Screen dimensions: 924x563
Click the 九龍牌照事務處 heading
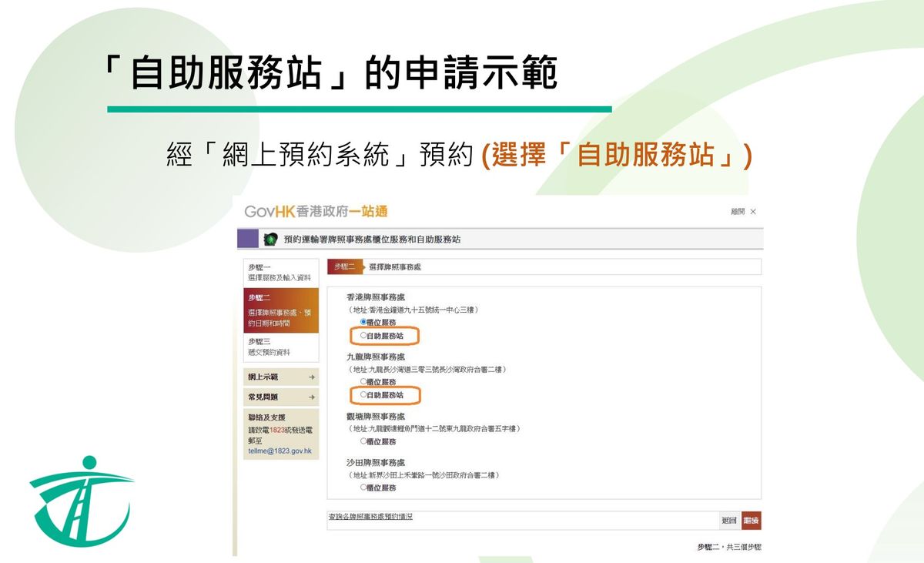click(376, 357)
